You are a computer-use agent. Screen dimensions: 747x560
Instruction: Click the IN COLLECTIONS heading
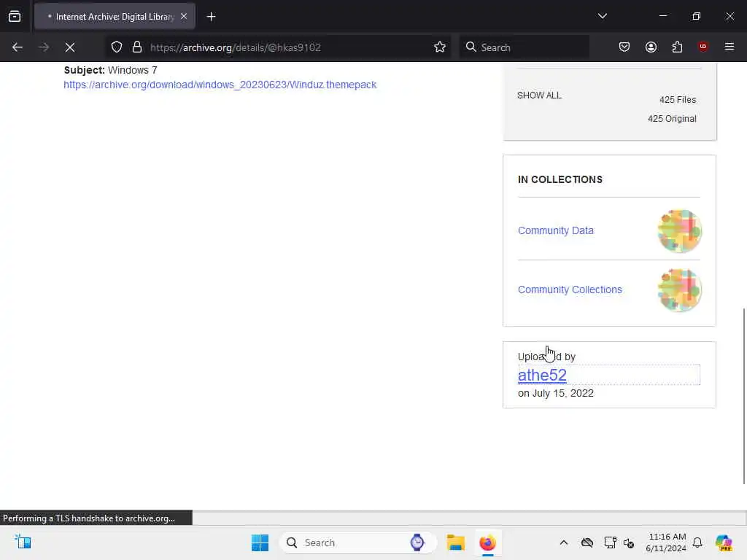(560, 179)
